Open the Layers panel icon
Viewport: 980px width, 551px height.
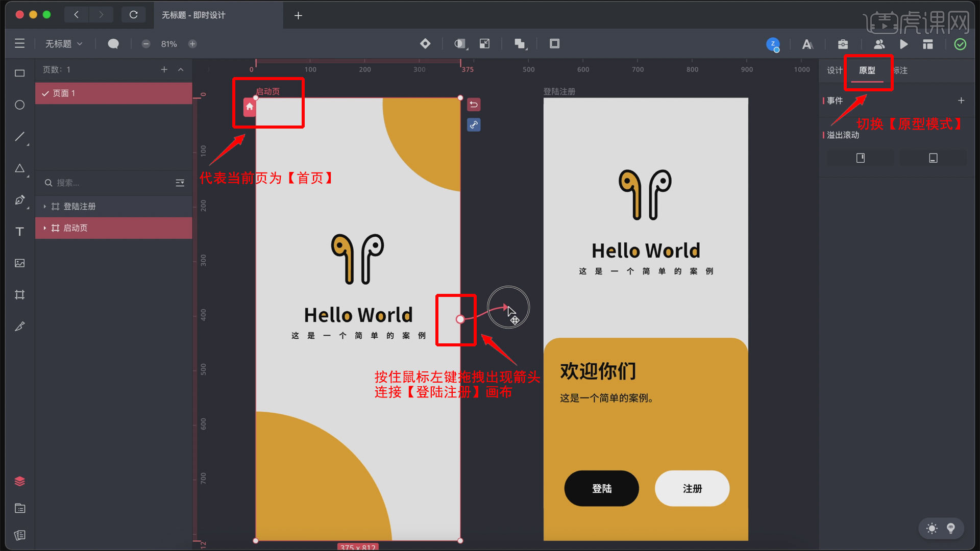pos(20,481)
